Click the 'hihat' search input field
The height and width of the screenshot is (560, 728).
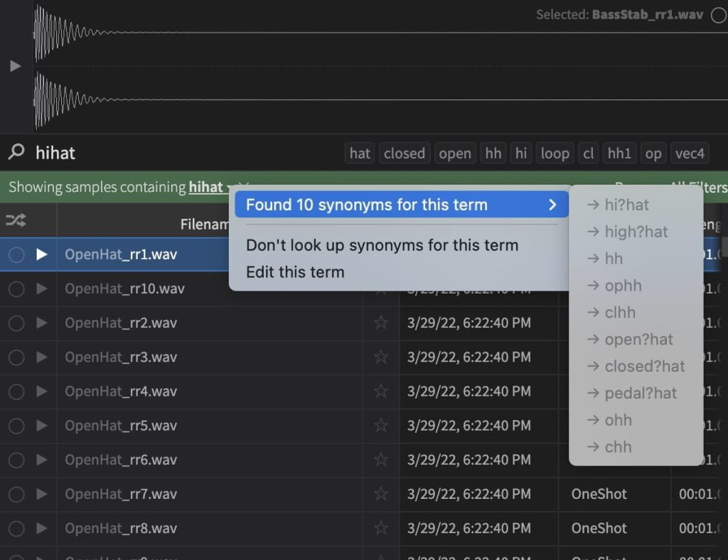[x=178, y=153]
